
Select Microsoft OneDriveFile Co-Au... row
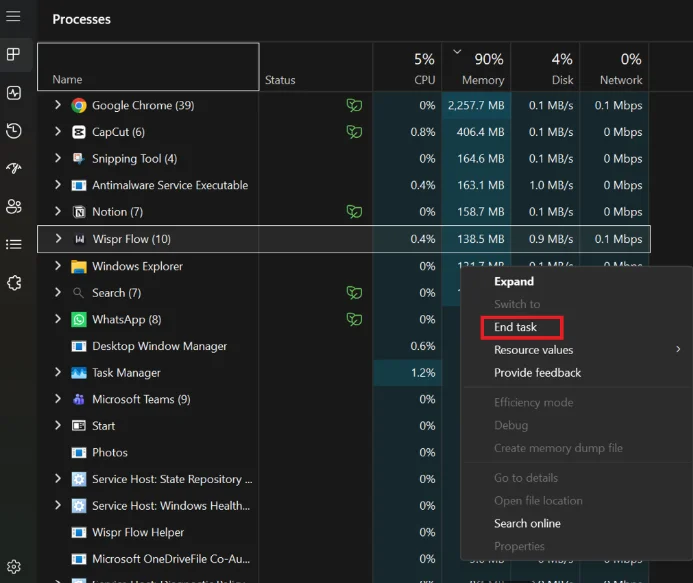pos(171,559)
